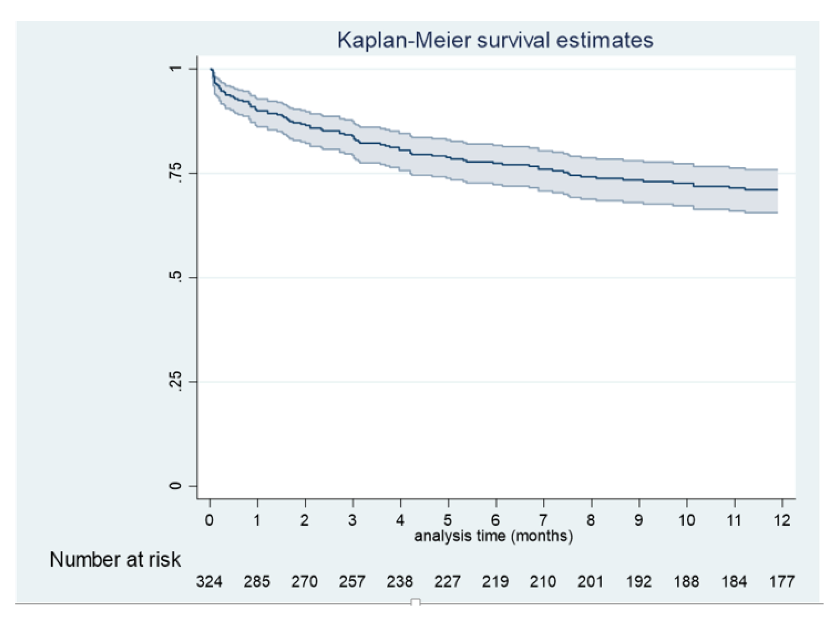Select the 201 at-risk value
The height and width of the screenshot is (617, 840).
tap(590, 582)
